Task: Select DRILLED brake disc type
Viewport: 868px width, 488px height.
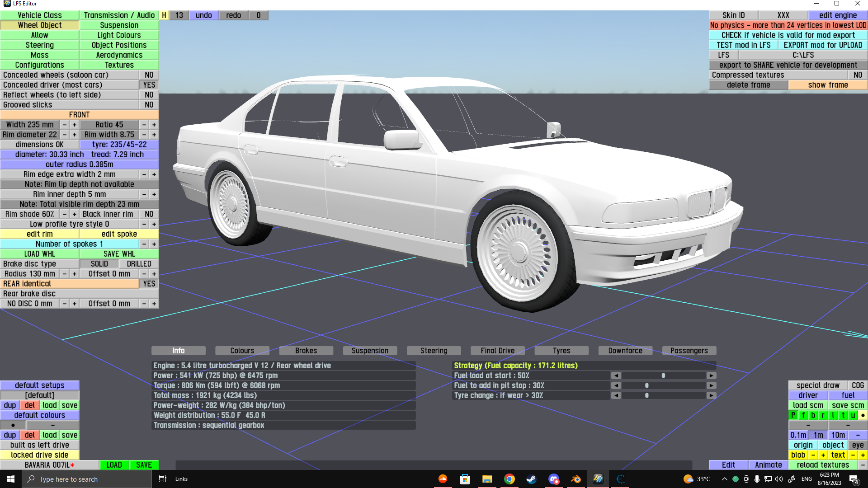Action: click(x=139, y=264)
